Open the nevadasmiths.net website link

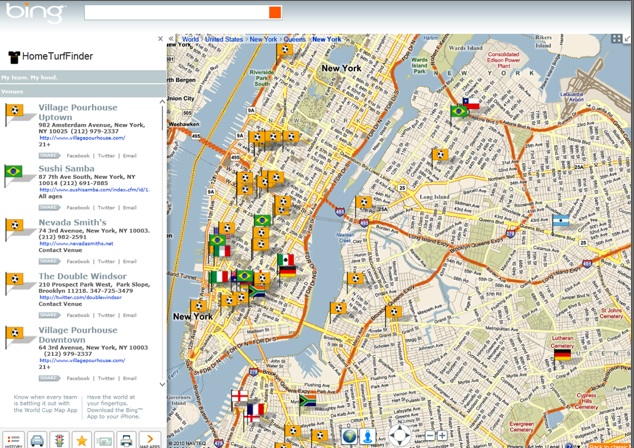(76, 243)
